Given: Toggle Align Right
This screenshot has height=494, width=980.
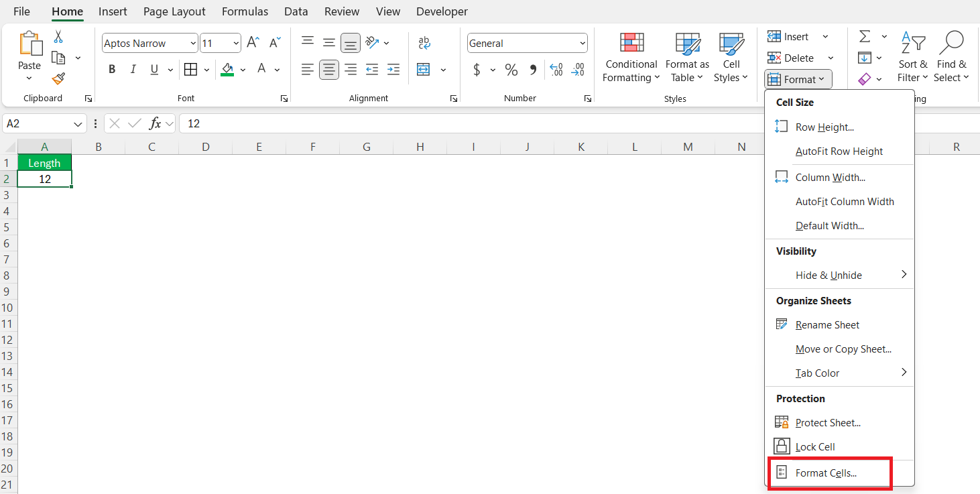Looking at the screenshot, I should (351, 69).
